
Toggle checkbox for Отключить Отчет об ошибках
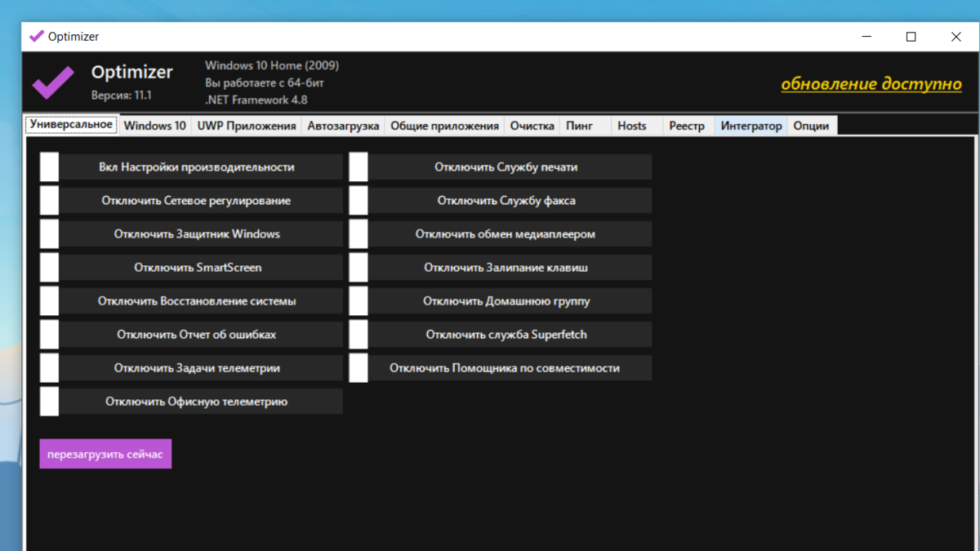pos(50,335)
